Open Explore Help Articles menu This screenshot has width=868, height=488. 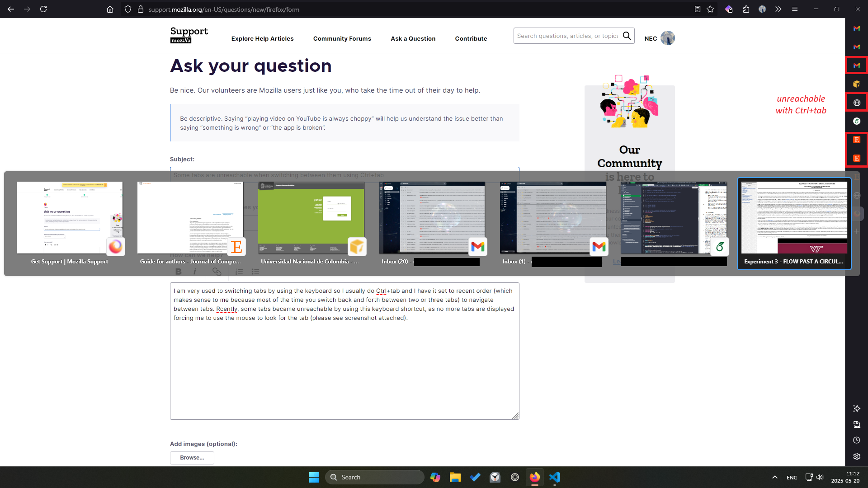click(x=262, y=39)
